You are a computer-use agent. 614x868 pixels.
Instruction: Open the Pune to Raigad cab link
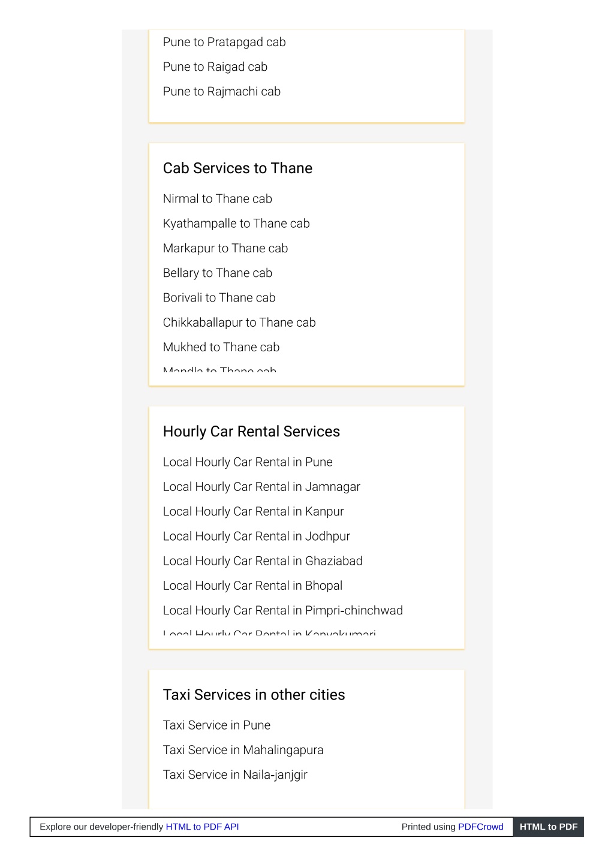(x=215, y=67)
